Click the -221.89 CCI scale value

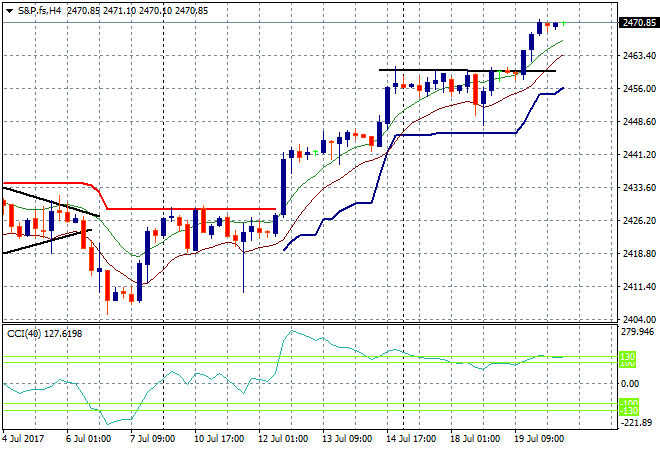(x=638, y=422)
